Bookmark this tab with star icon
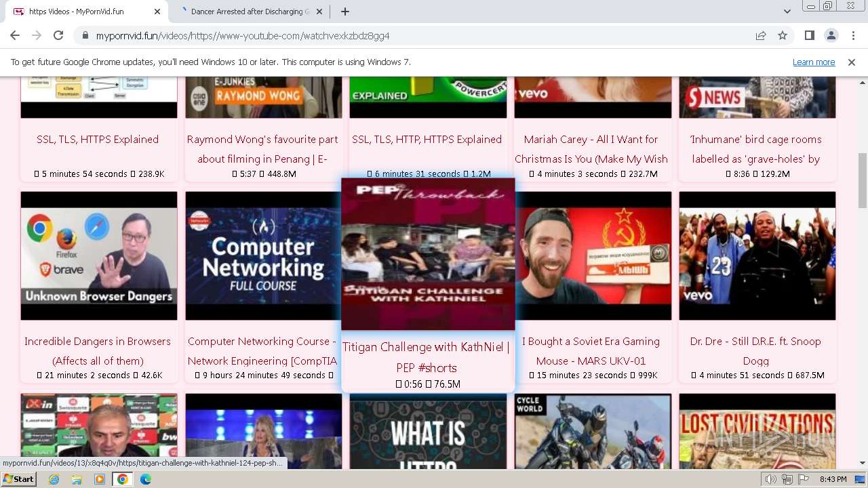Viewport: 868px width, 488px height. pyautogui.click(x=783, y=35)
